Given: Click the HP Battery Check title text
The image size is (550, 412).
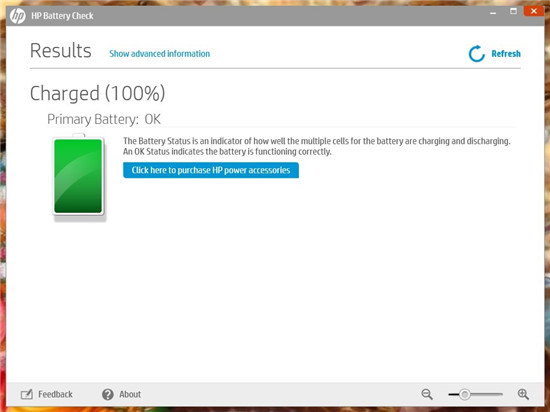Looking at the screenshot, I should [62, 16].
